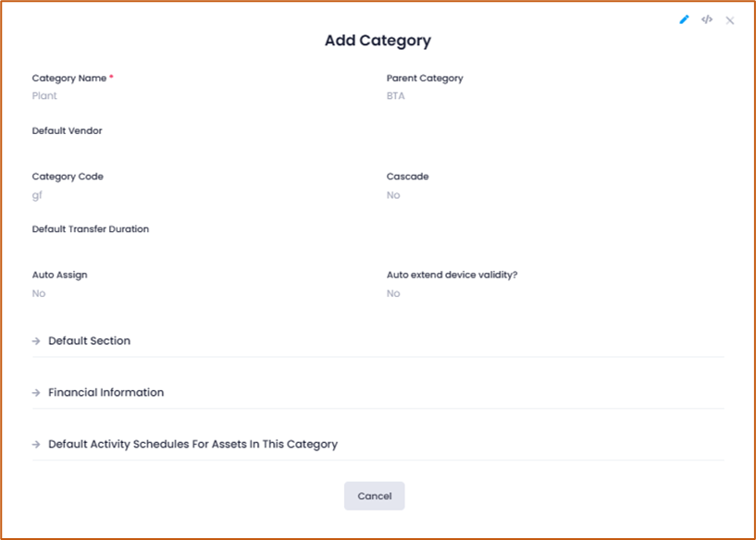Click the Category Name label
Viewport: 756px width, 540px height.
(69, 78)
